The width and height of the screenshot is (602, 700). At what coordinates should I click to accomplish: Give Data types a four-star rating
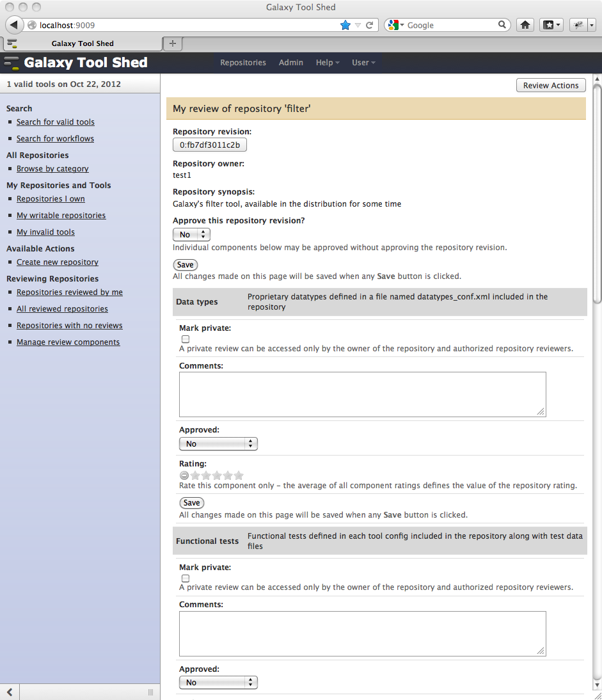[228, 475]
